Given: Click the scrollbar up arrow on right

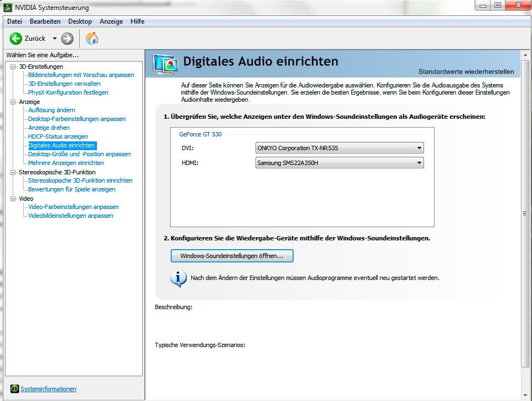Looking at the screenshot, I should pyautogui.click(x=525, y=55).
